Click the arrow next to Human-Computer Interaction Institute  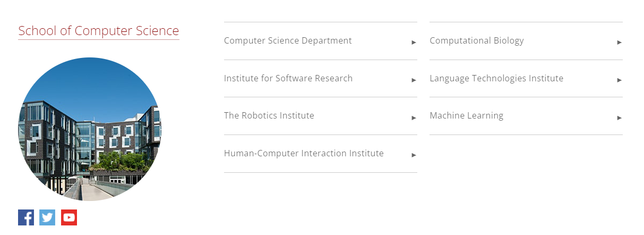pos(414,155)
